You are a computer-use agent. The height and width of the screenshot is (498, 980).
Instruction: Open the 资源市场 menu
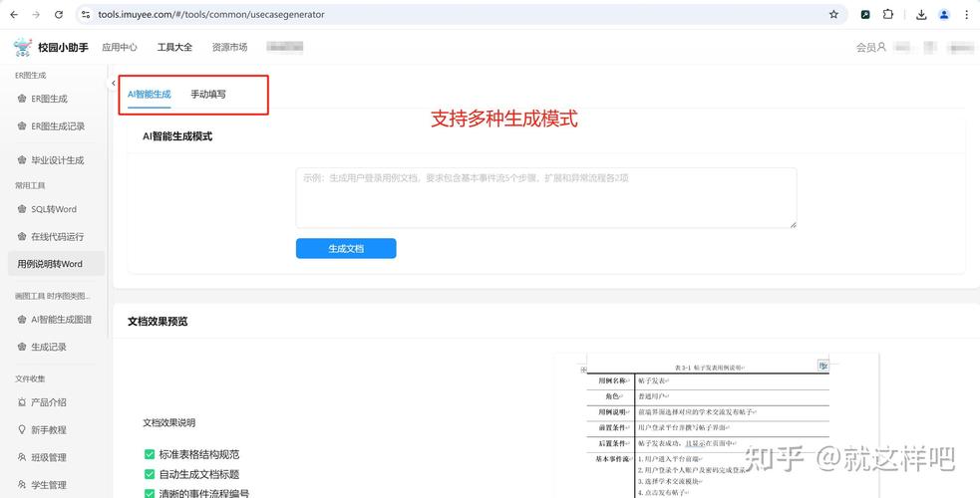point(229,47)
